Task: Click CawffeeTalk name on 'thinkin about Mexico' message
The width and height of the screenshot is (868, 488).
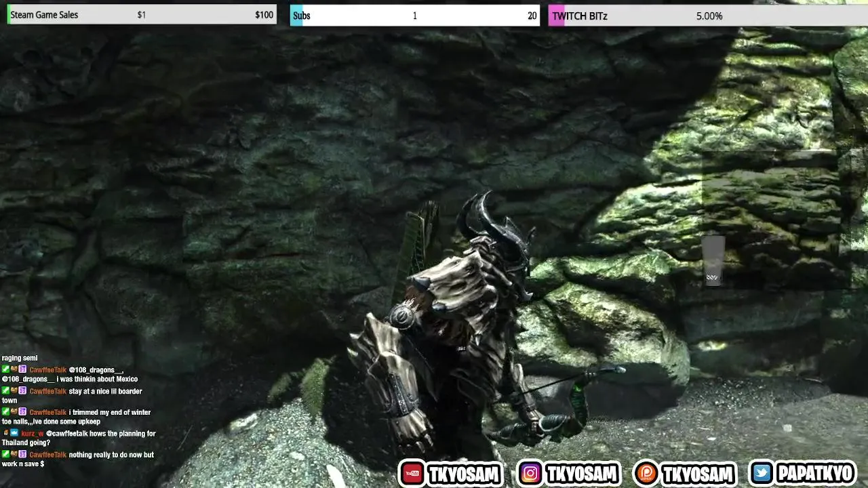Action: tap(47, 370)
